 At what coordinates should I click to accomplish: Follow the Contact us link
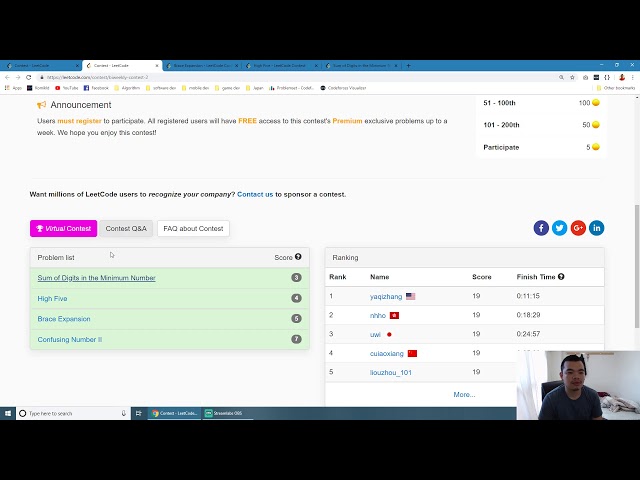(255, 194)
